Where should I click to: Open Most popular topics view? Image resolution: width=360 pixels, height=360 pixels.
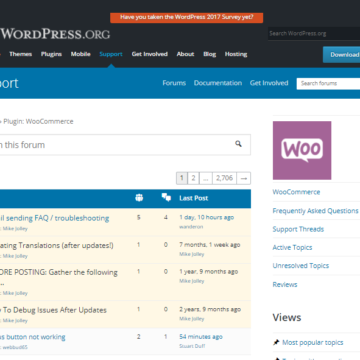(x=313, y=343)
